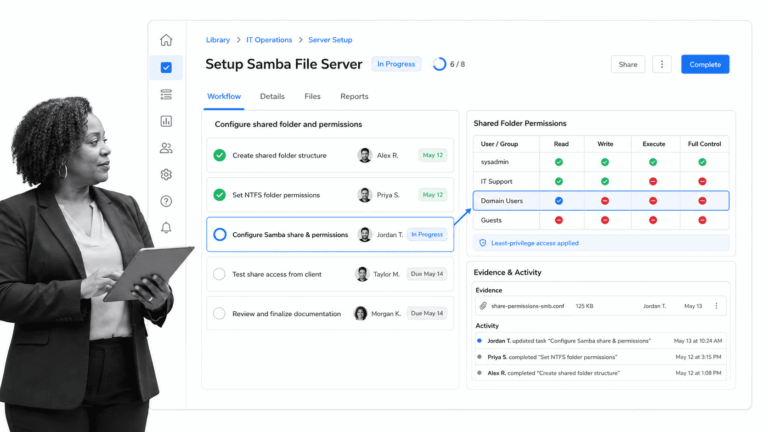Click sysadmin Full Control green check
Viewport: 768px width, 432px height.
702,162
